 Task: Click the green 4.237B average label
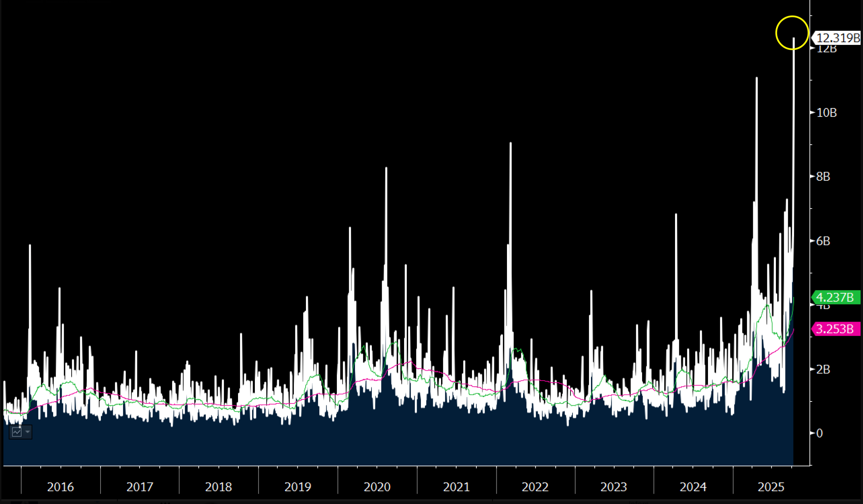pos(835,297)
